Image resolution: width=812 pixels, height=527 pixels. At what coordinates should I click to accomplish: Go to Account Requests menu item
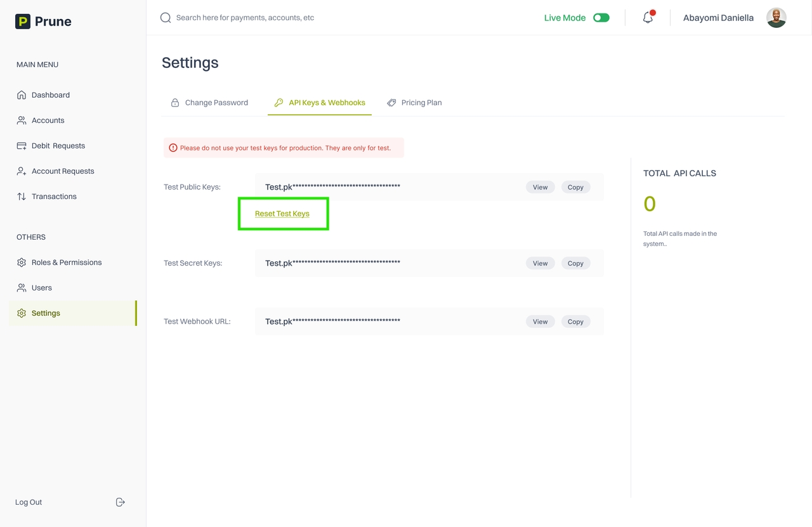[x=63, y=171]
